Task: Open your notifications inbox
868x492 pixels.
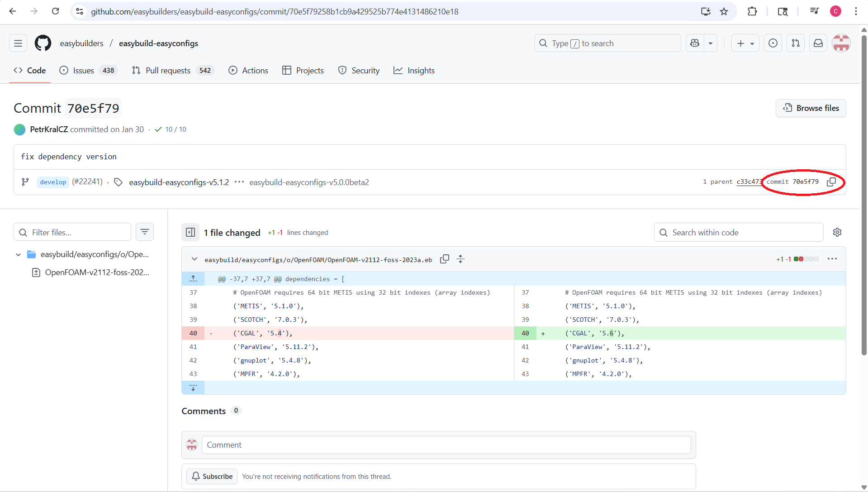Action: tap(818, 43)
